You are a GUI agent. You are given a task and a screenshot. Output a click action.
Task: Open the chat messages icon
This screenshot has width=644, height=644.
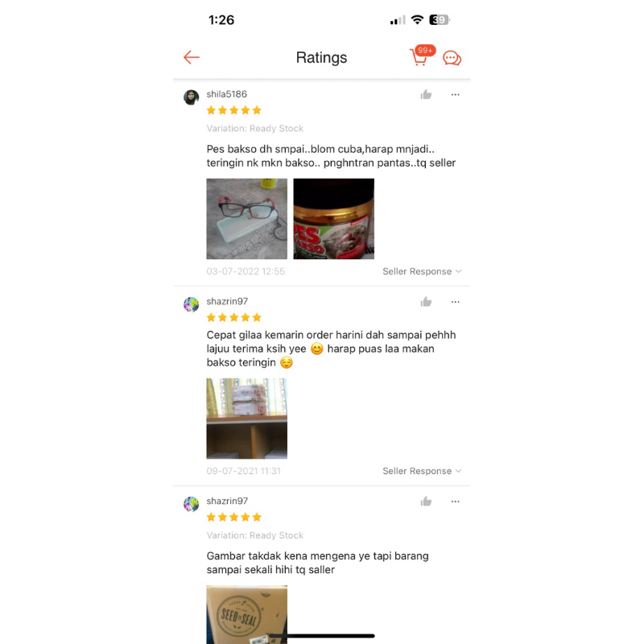452,58
